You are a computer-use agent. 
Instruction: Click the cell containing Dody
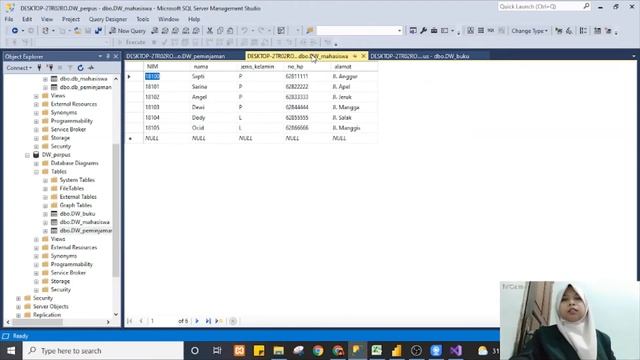(214, 118)
